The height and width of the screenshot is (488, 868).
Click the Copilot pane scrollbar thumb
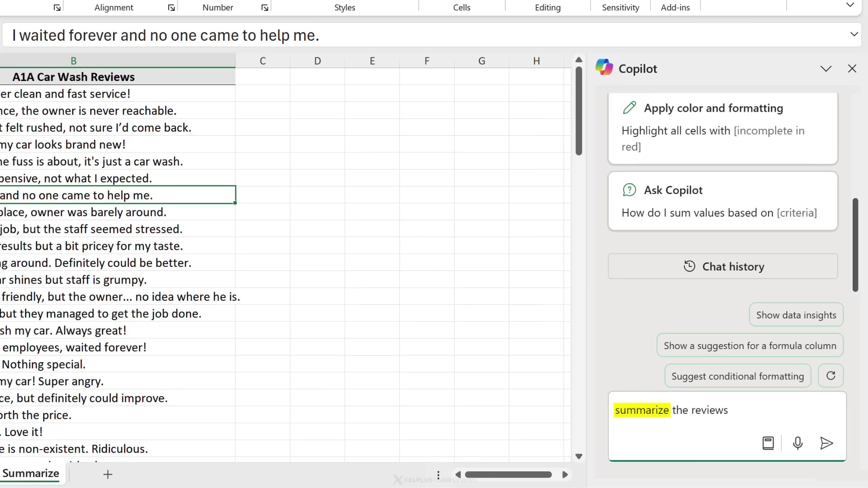pos(855,245)
